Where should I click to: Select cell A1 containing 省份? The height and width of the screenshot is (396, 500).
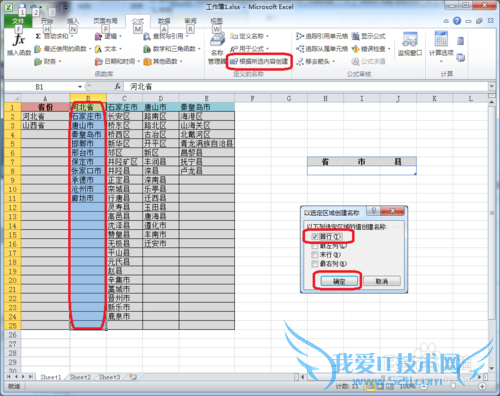(x=45, y=107)
